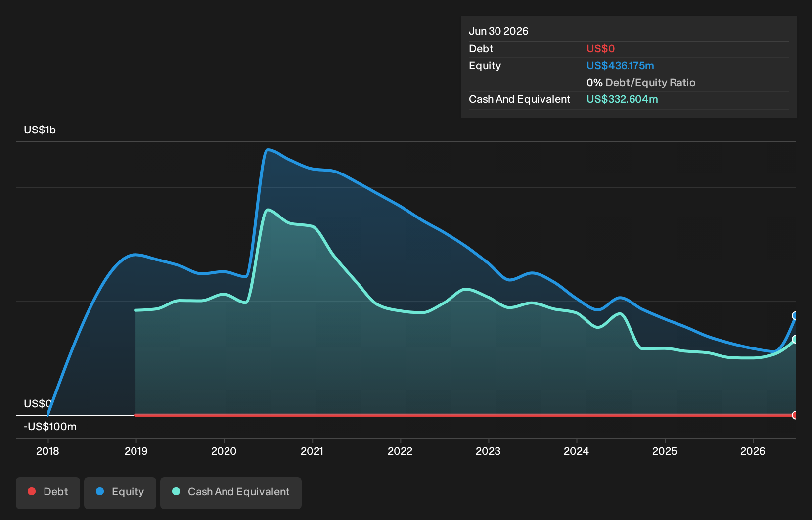
Task: Click the 2023 x-axis label
Action: (x=488, y=451)
